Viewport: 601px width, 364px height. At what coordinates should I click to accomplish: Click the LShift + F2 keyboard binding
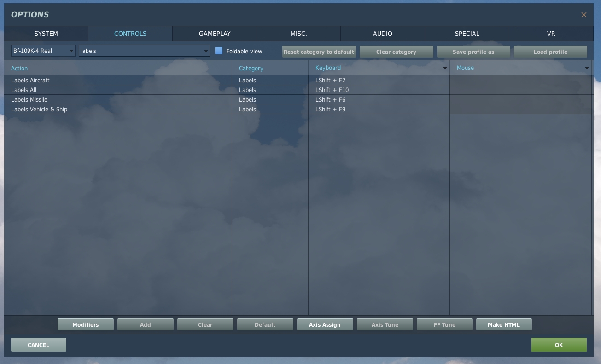pos(379,80)
